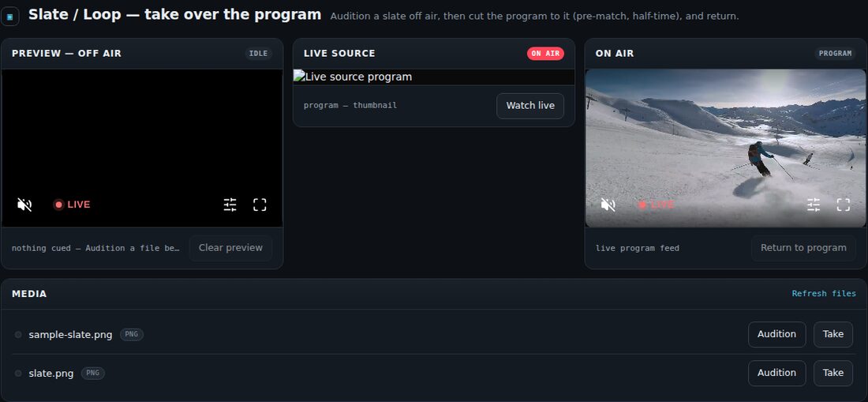Audition sample-slate.png
The width and height of the screenshot is (868, 402).
point(776,334)
